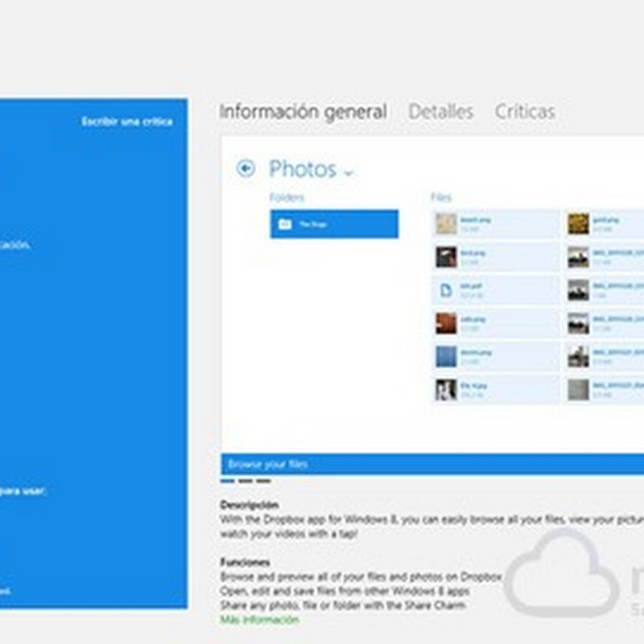Click the Files section label

click(441, 197)
